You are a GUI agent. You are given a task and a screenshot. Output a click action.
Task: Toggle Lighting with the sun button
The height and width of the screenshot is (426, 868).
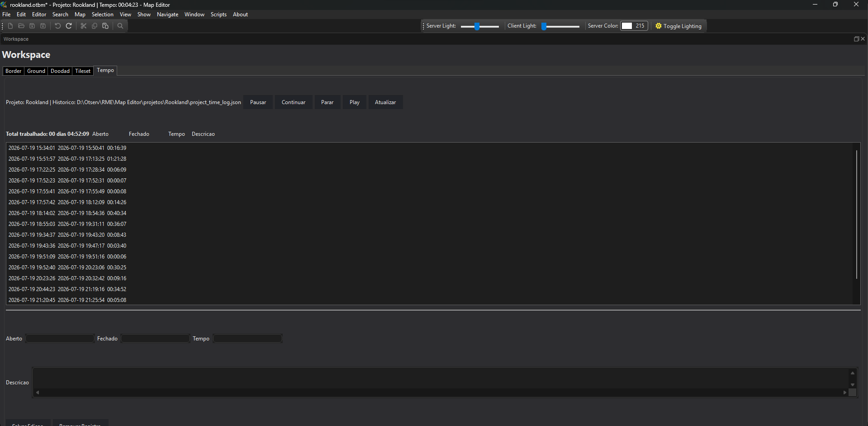[678, 26]
